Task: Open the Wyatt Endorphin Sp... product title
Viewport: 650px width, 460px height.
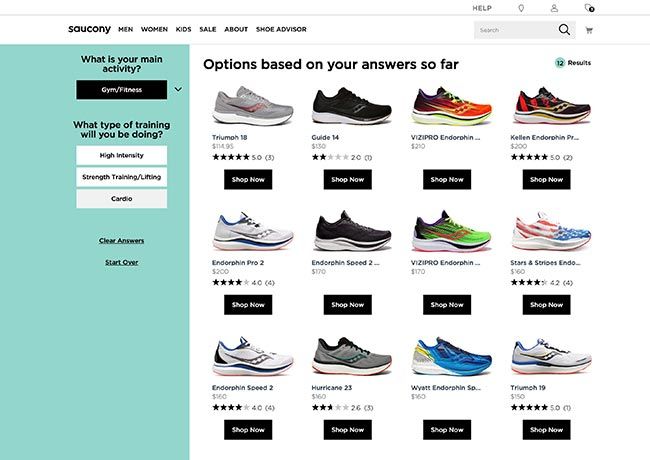Action: 446,387
